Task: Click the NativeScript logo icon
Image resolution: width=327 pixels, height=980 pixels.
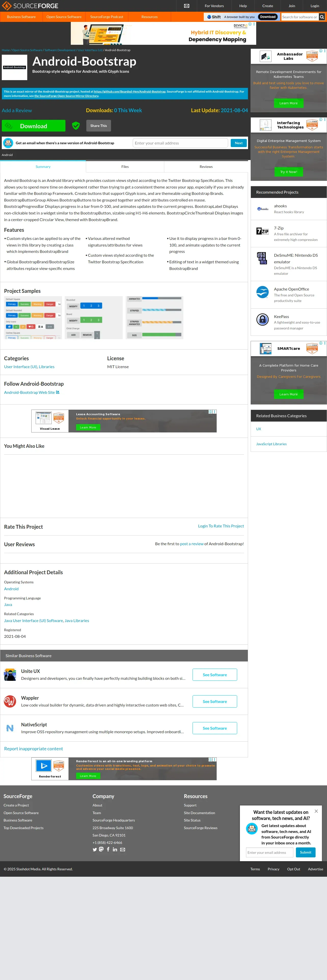Action: click(10, 728)
